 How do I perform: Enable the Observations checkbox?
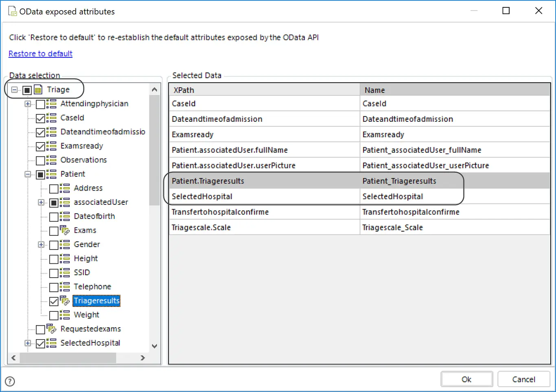click(40, 161)
